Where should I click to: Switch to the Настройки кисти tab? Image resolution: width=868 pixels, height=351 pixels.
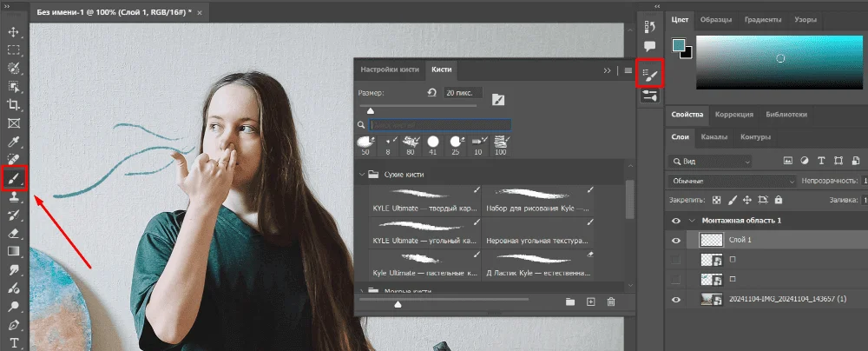[x=390, y=70]
